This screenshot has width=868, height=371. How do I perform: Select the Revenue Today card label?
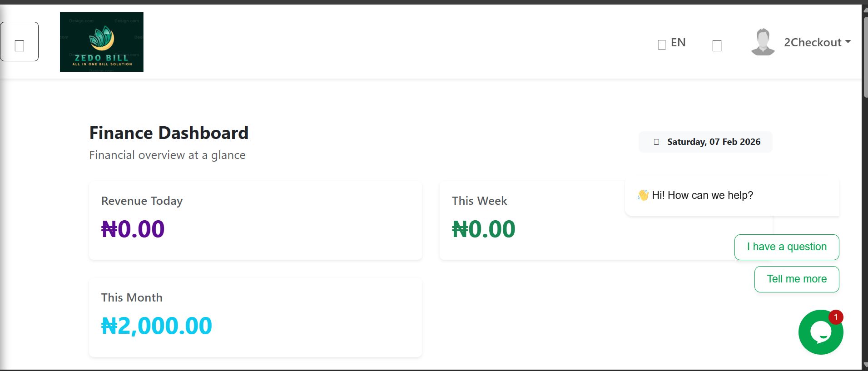click(x=142, y=201)
